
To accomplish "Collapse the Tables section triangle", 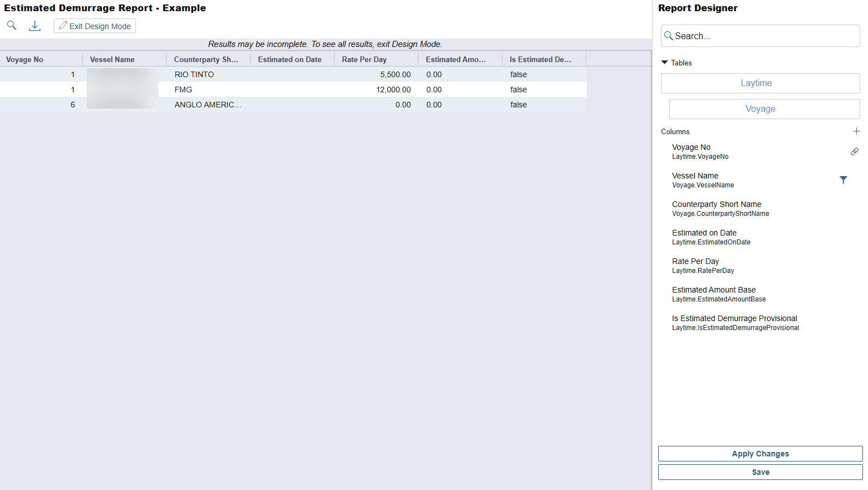I will point(664,63).
